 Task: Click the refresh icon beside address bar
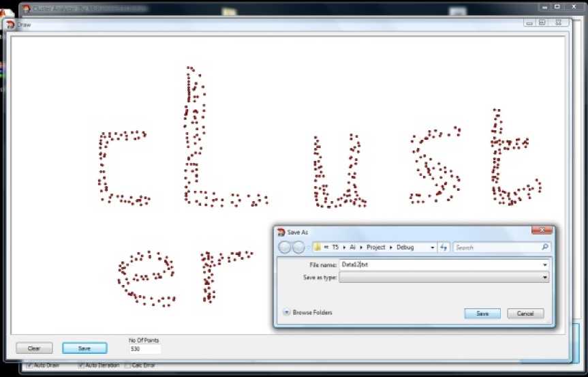click(444, 247)
